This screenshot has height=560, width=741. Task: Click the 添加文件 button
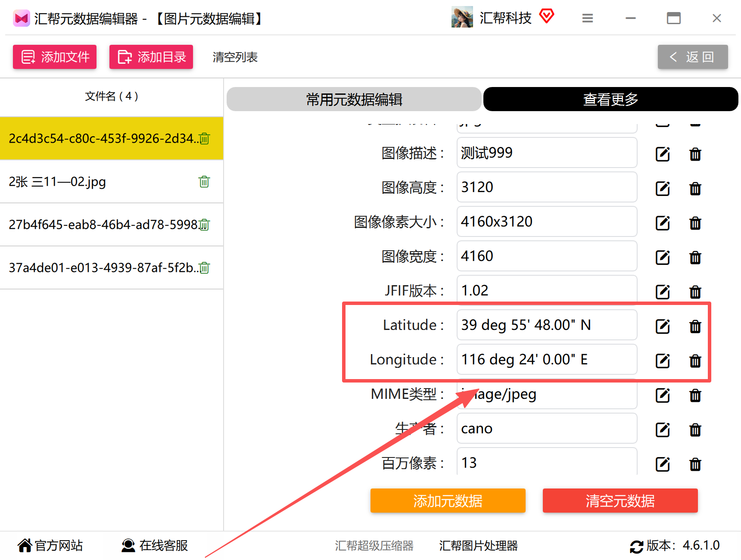coord(55,57)
